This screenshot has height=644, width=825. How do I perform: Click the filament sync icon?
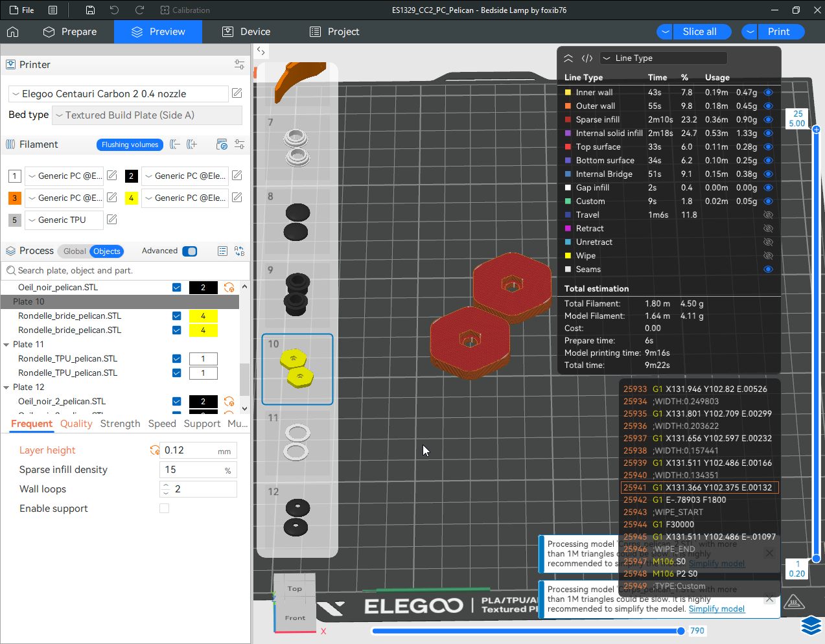(222, 144)
